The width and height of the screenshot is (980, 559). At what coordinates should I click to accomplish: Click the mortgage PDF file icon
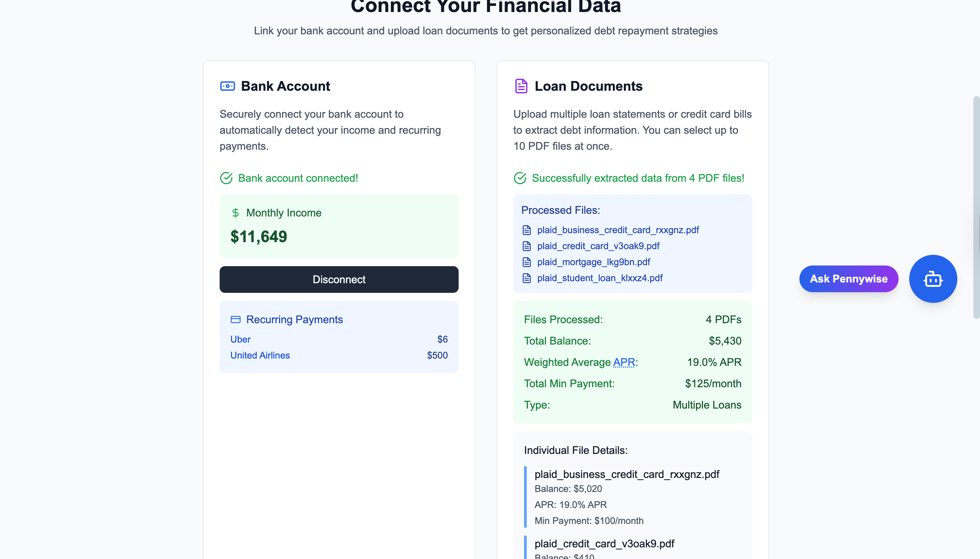tap(527, 262)
